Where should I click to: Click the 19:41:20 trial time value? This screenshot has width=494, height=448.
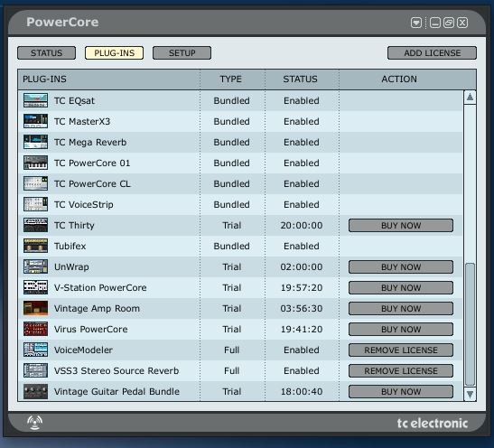point(302,330)
